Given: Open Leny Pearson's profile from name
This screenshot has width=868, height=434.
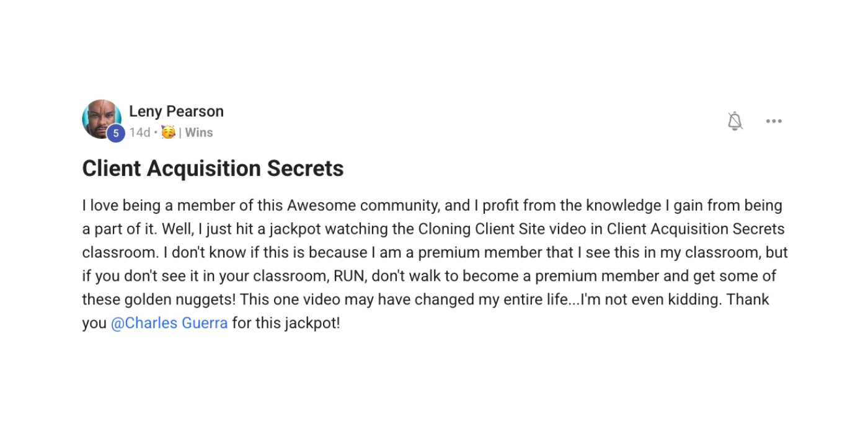Looking at the screenshot, I should coord(176,112).
